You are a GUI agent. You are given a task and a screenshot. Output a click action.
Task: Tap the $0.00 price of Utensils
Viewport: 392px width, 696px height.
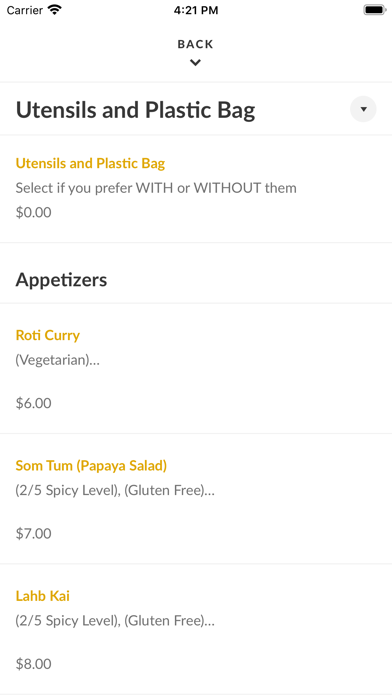[x=34, y=213]
